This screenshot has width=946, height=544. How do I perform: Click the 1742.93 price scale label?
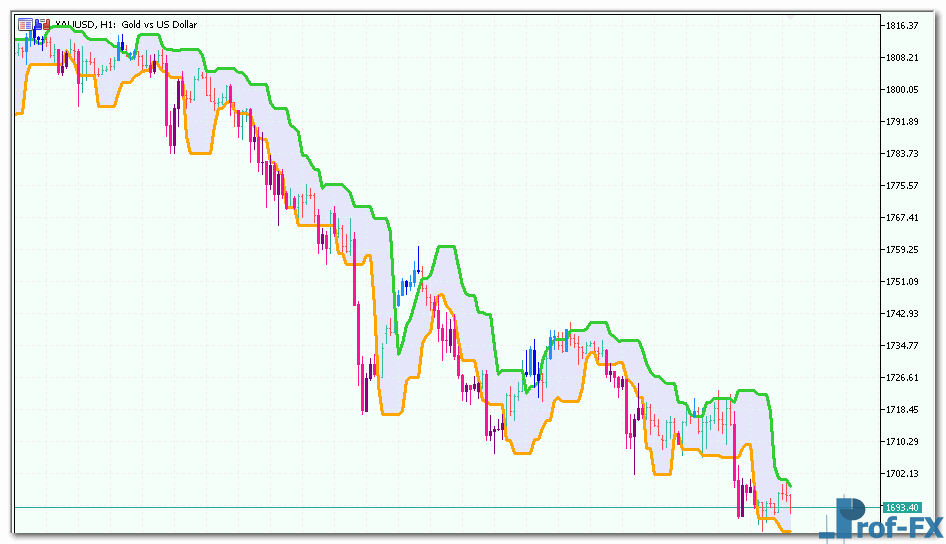tap(901, 314)
